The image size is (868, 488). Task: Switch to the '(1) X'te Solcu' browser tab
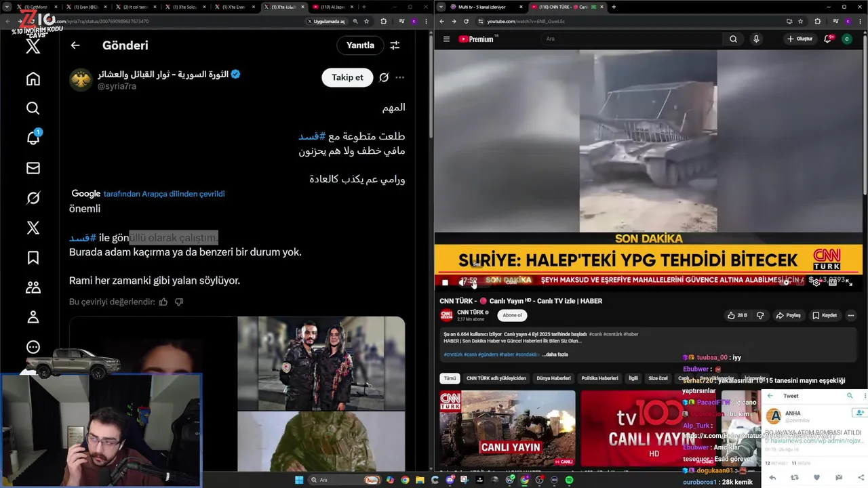tap(185, 7)
